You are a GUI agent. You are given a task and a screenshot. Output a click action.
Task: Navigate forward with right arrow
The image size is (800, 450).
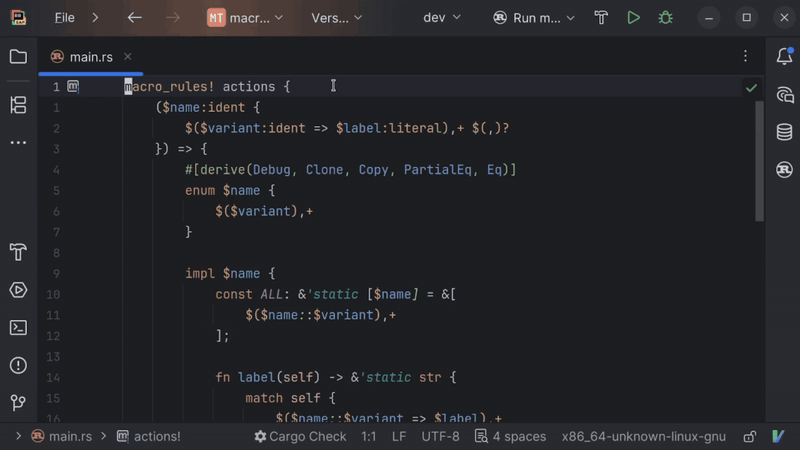[x=173, y=18]
